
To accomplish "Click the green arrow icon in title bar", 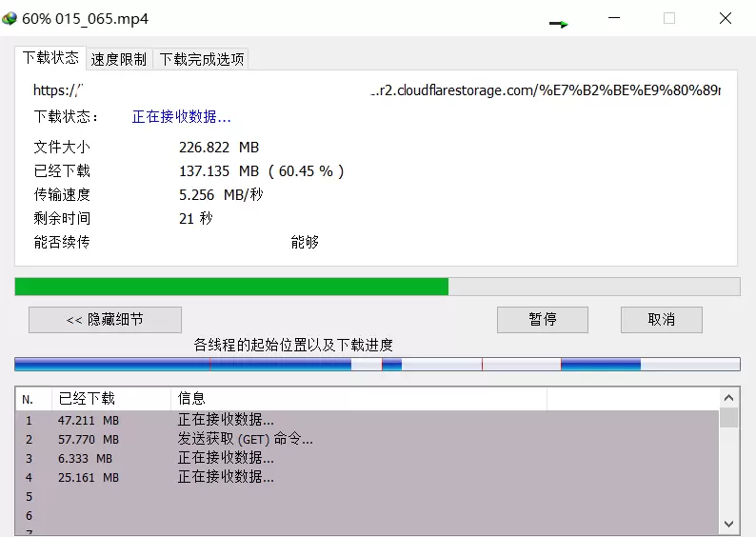I will (559, 24).
